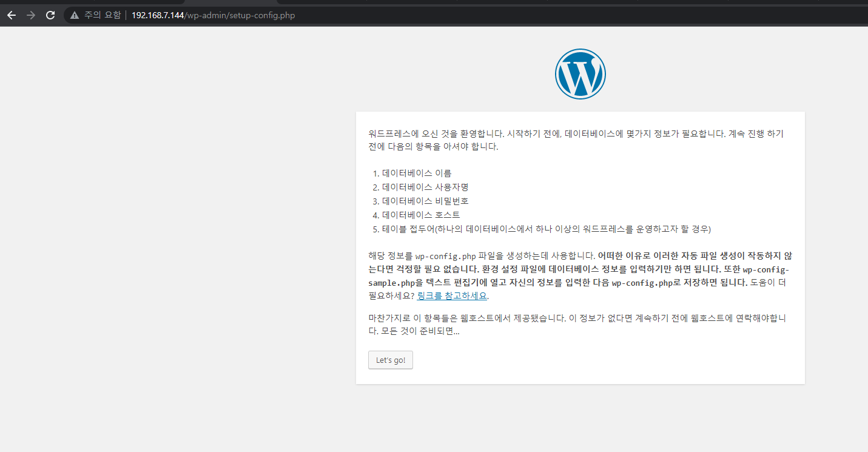Reload the page with refresh icon
The width and height of the screenshot is (868, 452).
click(x=50, y=15)
